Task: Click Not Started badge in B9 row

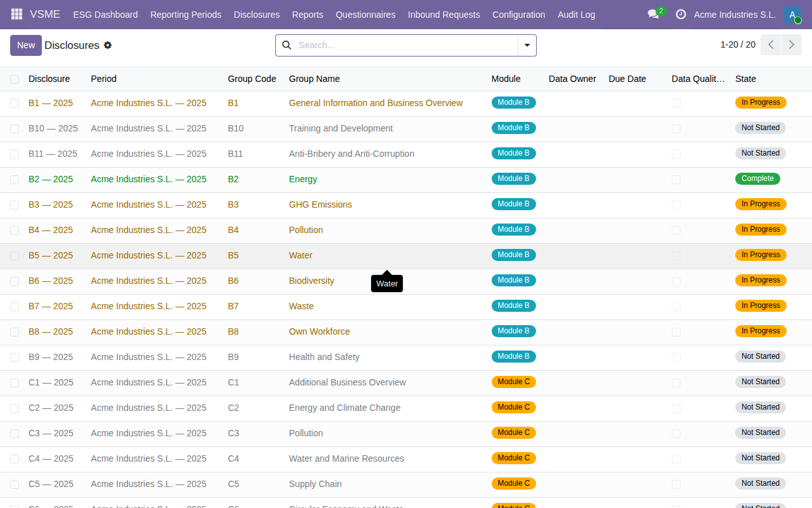Action: click(x=761, y=356)
